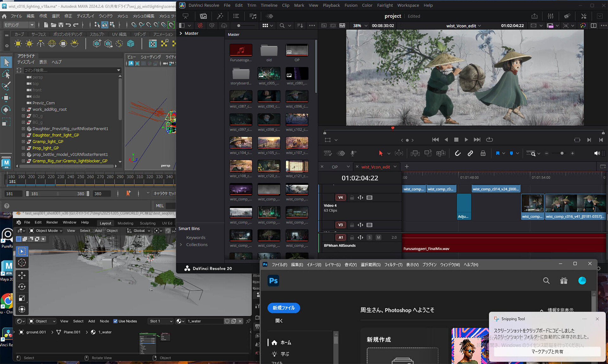The image size is (608, 364).
Task: Solo audio track A1 with S button
Action: [x=369, y=237]
